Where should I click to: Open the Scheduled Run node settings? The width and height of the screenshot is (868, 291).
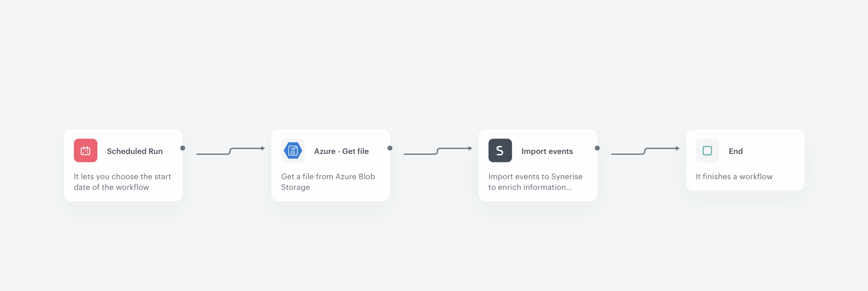click(x=123, y=165)
